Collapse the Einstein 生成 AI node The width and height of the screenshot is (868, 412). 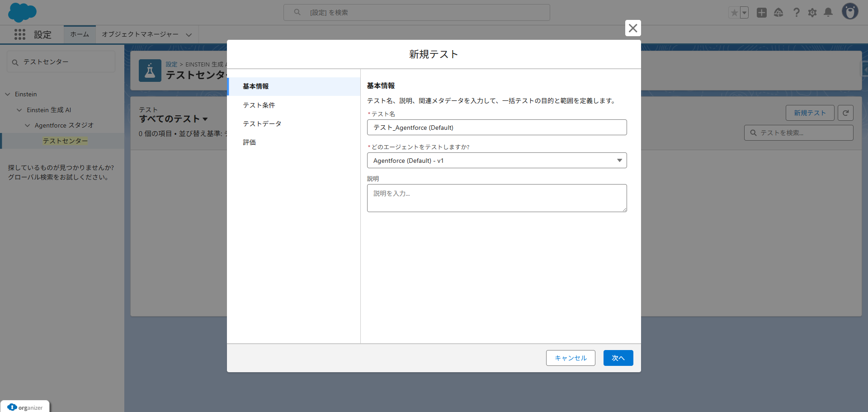[19, 110]
